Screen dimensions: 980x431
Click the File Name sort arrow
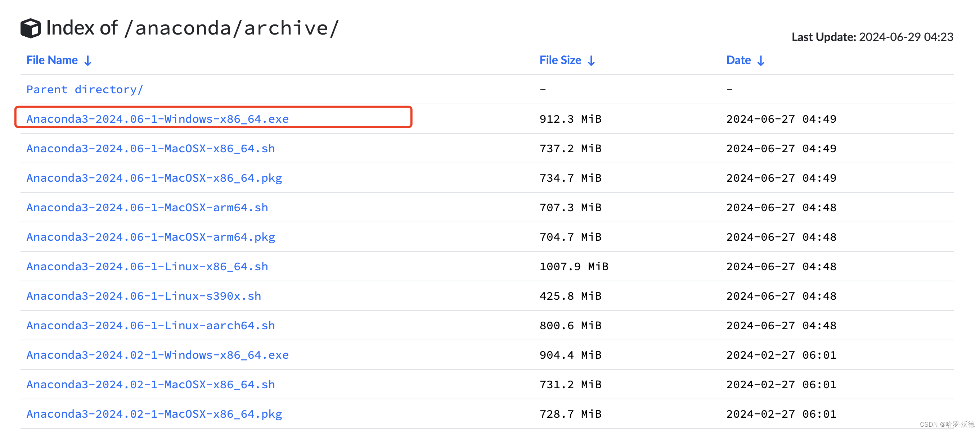[x=88, y=61]
